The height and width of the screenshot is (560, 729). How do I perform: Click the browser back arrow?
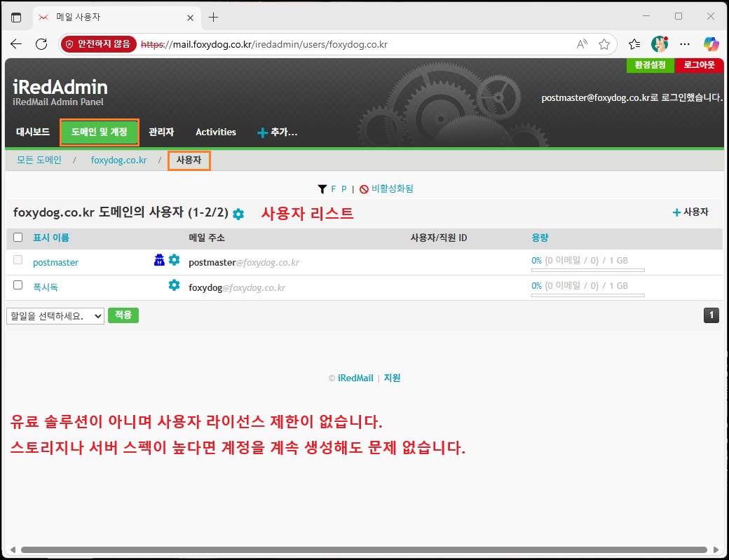16,44
